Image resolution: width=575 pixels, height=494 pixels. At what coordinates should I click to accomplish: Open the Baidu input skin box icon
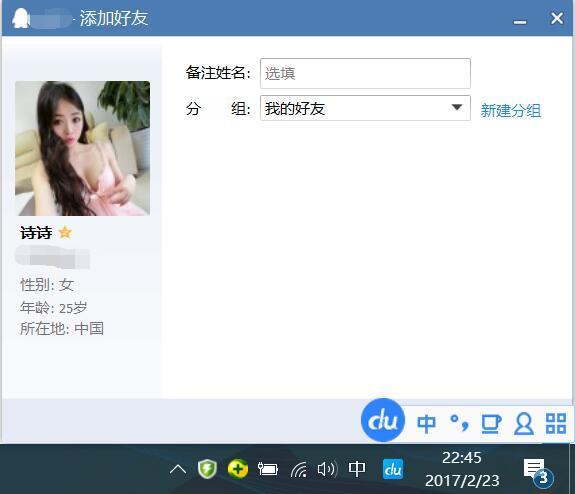click(491, 424)
